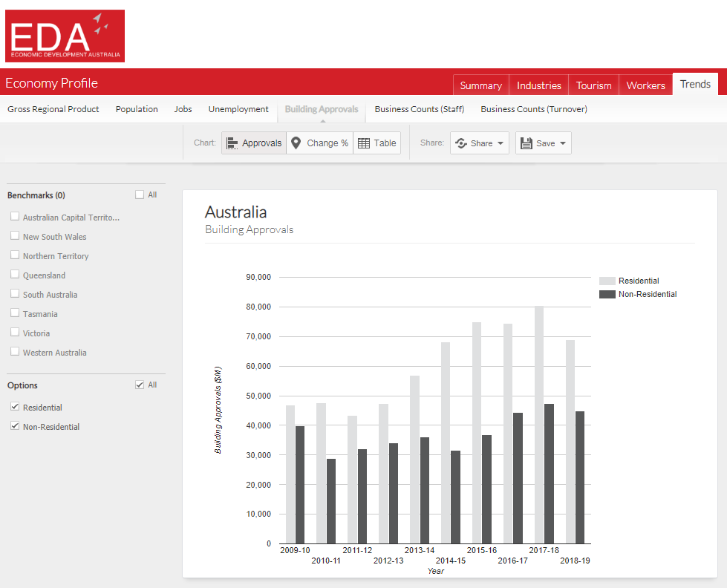Untick the Residential option checkbox
727x588 pixels.
15,407
